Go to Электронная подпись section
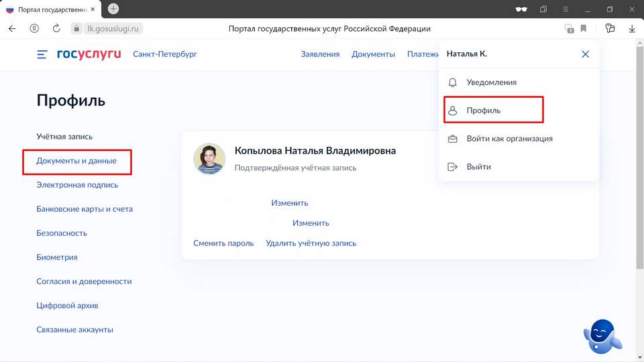The height and width of the screenshot is (362, 644). [x=77, y=185]
